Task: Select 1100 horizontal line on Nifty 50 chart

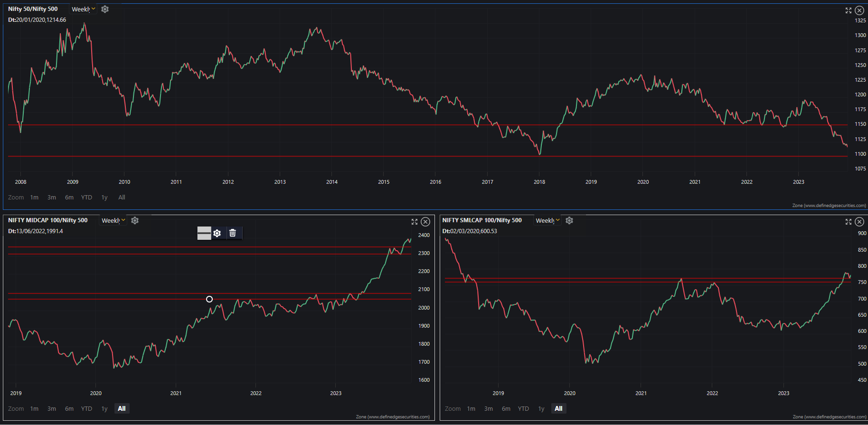Action: point(427,156)
